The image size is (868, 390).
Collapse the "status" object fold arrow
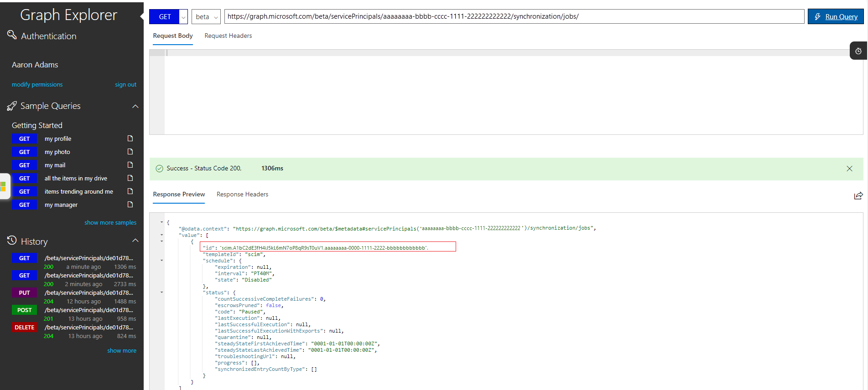click(x=161, y=292)
